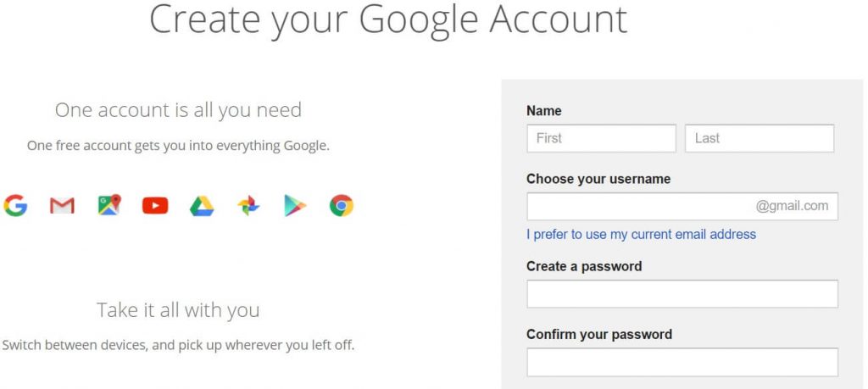Click the Choose your username field
868x389 pixels.
click(x=682, y=207)
